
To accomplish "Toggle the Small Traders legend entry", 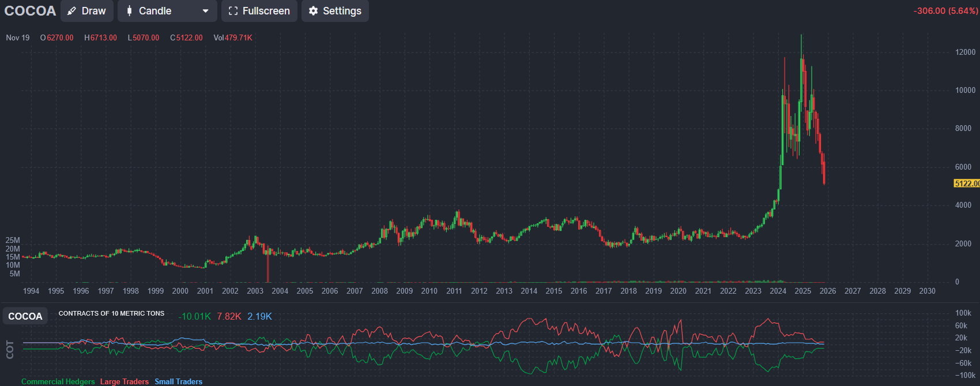I will (178, 381).
